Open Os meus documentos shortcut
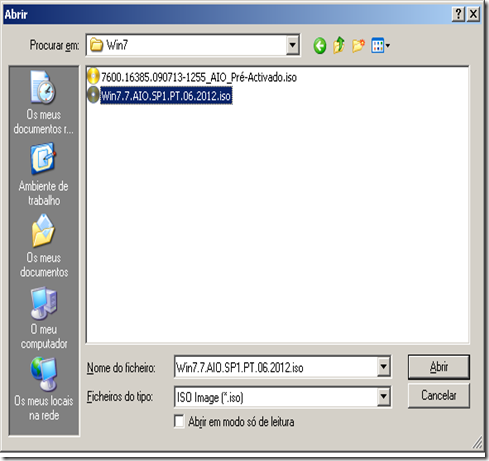The image size is (489, 461). pyautogui.click(x=44, y=246)
